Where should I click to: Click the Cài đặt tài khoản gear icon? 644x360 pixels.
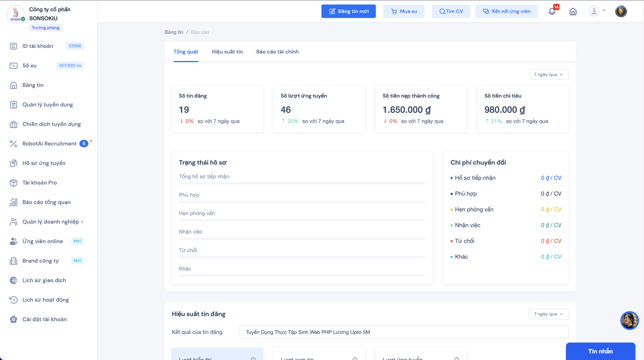coord(14,319)
